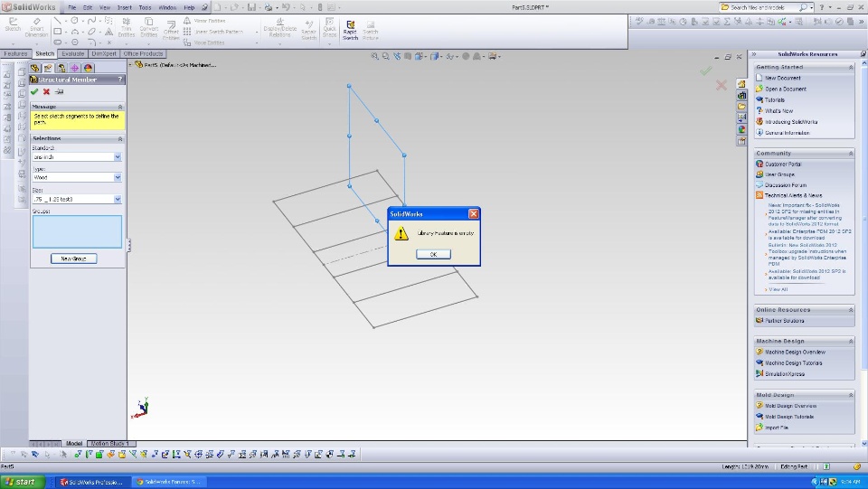Click the Quick Snaps tool

(x=329, y=29)
